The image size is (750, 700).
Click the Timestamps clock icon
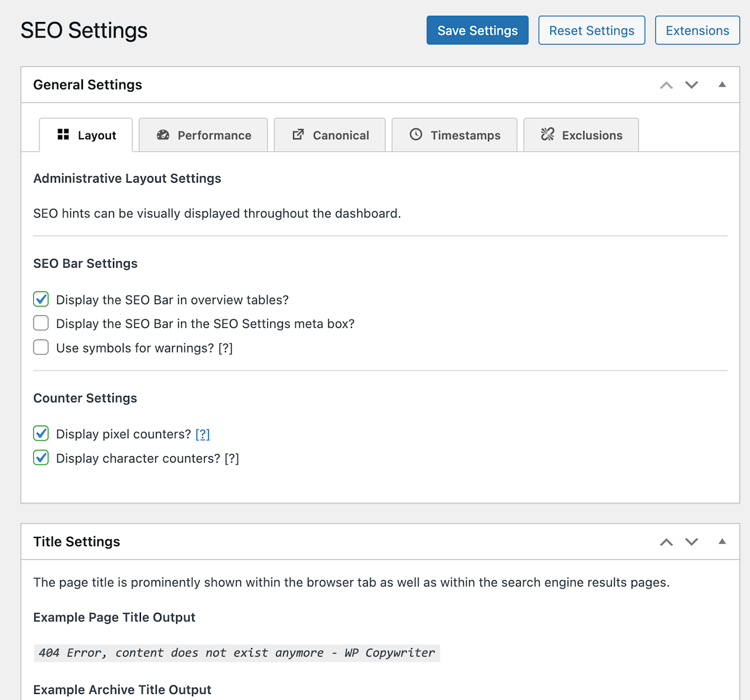(416, 134)
